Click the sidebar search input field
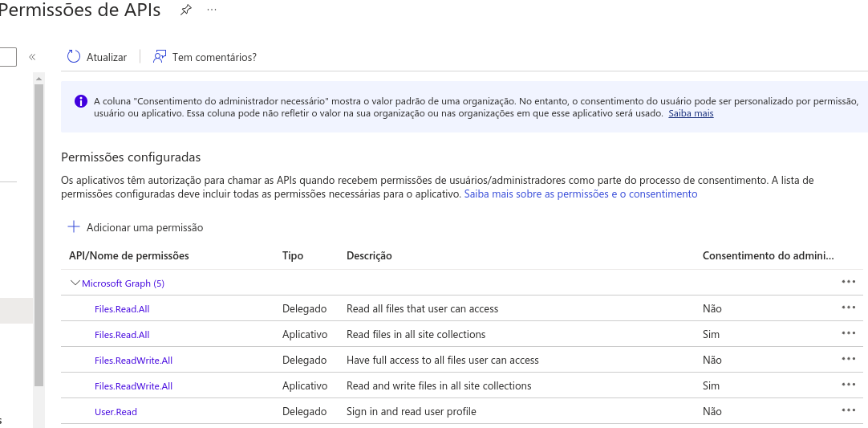 tap(8, 56)
